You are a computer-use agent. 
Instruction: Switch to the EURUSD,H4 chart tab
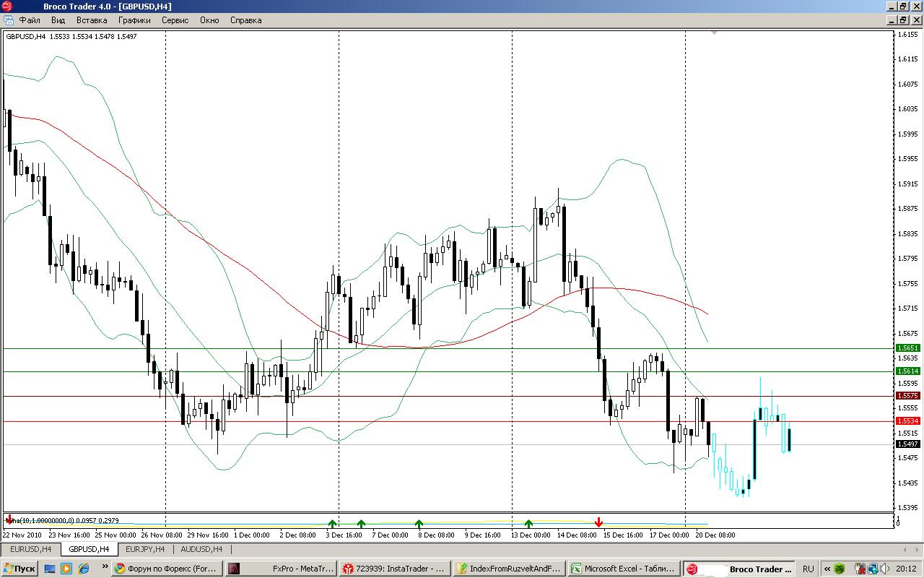pos(30,549)
